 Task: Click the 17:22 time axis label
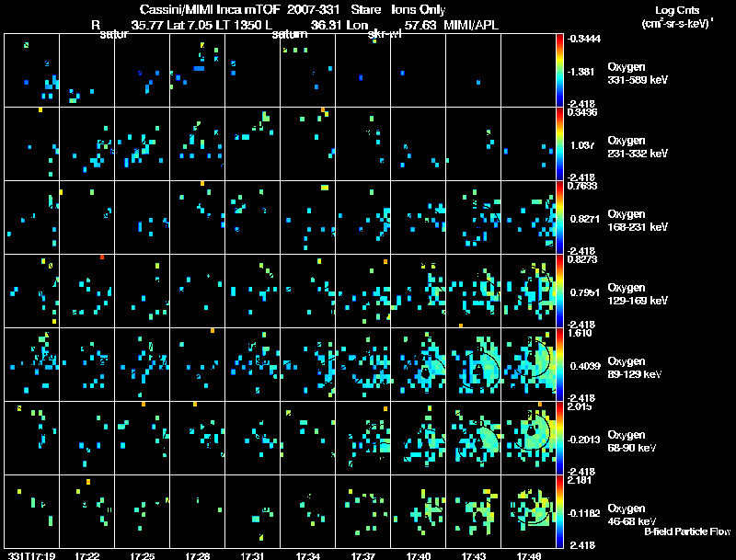coord(86,556)
